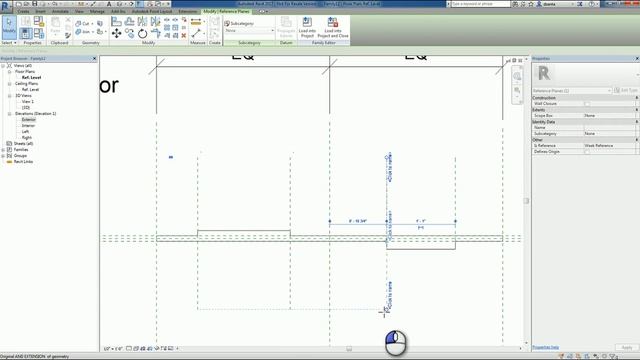Collapse the Identity Data properties group

(636, 122)
